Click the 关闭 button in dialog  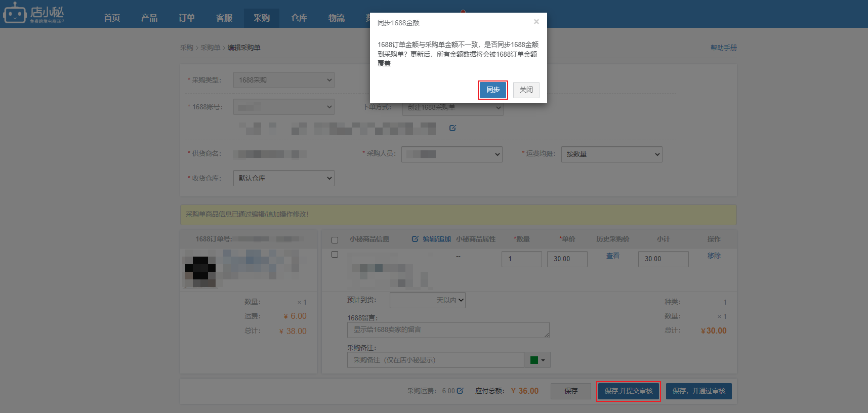tap(526, 90)
